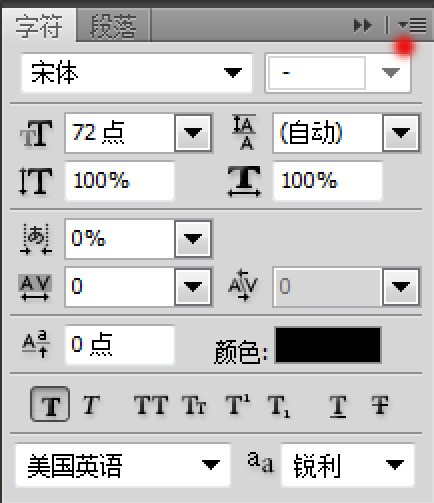Screen dimensions: 434x503
Task: Click the baseline shift 0 点 field
Action: [120, 345]
